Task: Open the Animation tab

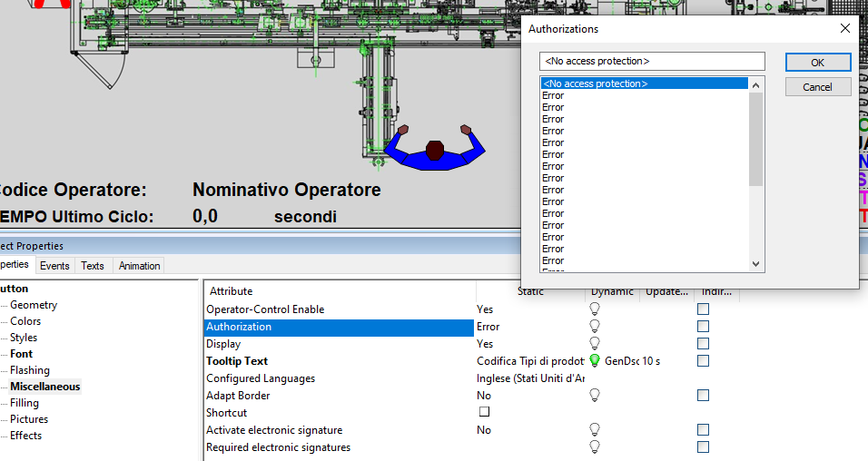Action: click(x=139, y=266)
